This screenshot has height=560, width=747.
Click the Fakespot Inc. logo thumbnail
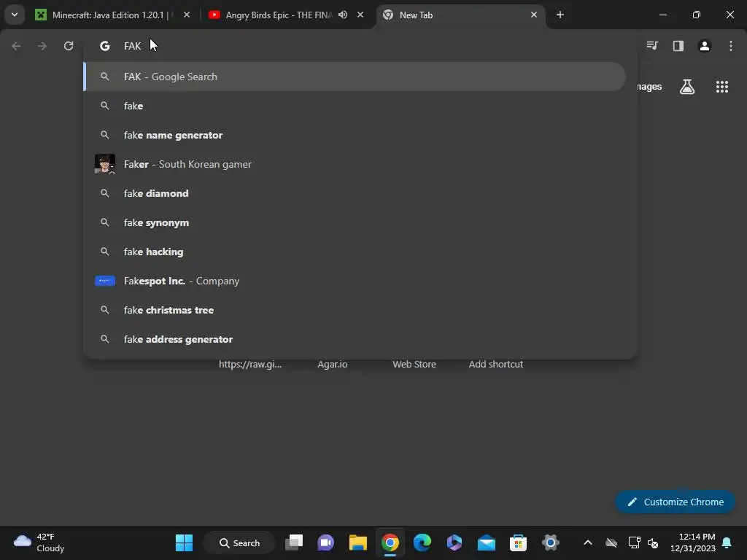click(x=105, y=281)
